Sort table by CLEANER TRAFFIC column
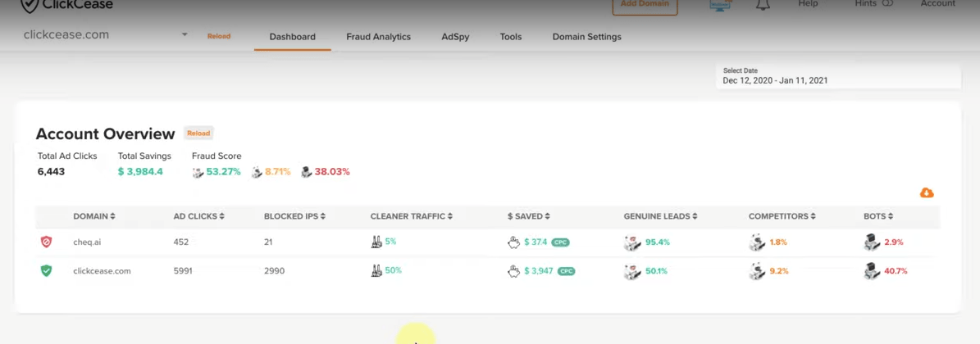 pos(411,216)
